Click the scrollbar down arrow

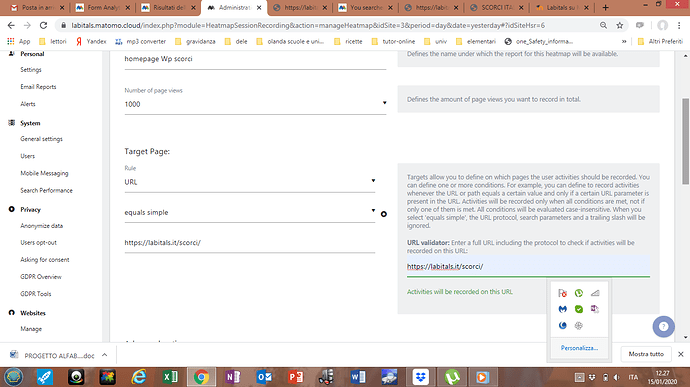686,338
